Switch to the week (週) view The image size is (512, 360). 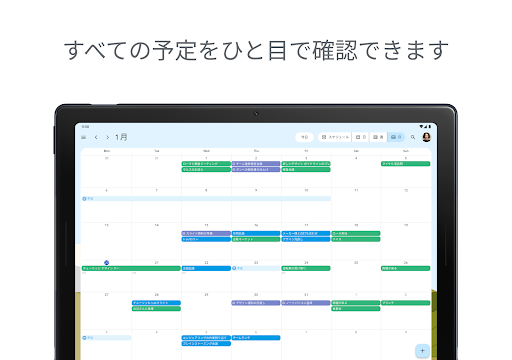[x=378, y=137]
